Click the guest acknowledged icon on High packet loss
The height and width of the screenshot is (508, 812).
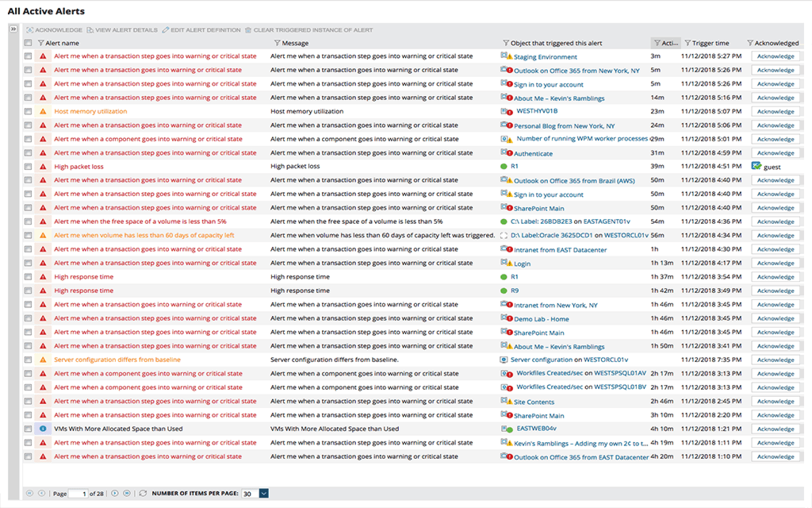[x=756, y=167]
